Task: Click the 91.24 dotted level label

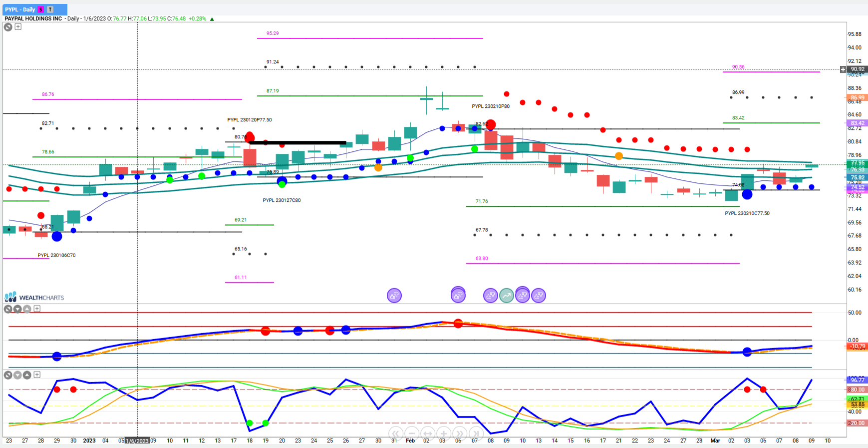Action: coord(273,62)
